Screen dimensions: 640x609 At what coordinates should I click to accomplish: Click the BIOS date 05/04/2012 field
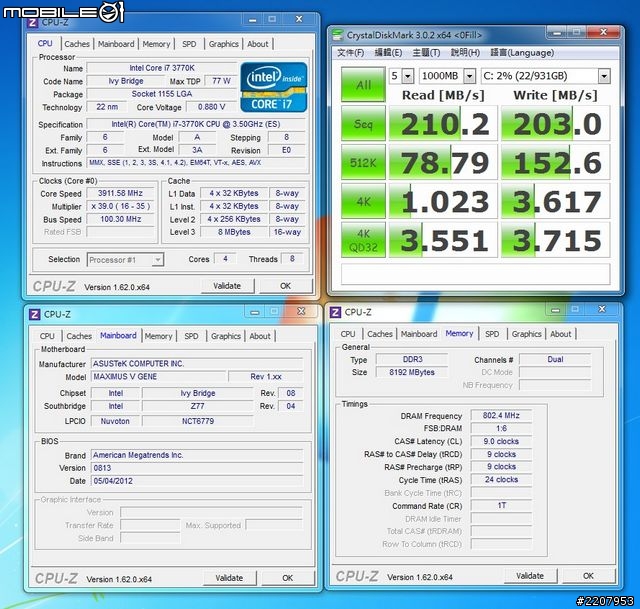click(x=197, y=481)
